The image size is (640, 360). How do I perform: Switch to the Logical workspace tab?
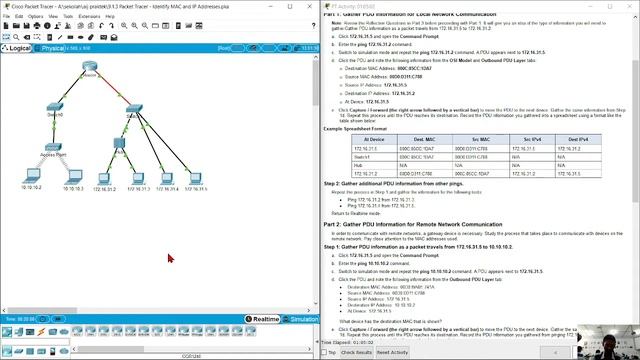click(16, 48)
